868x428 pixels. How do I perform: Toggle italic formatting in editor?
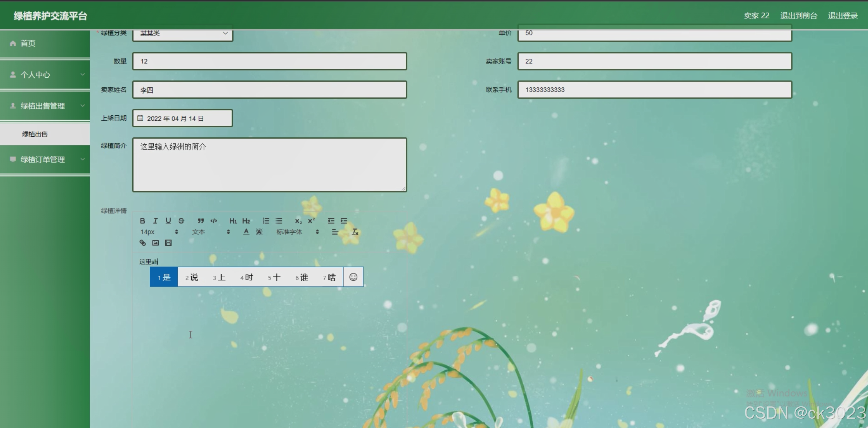pyautogui.click(x=155, y=221)
